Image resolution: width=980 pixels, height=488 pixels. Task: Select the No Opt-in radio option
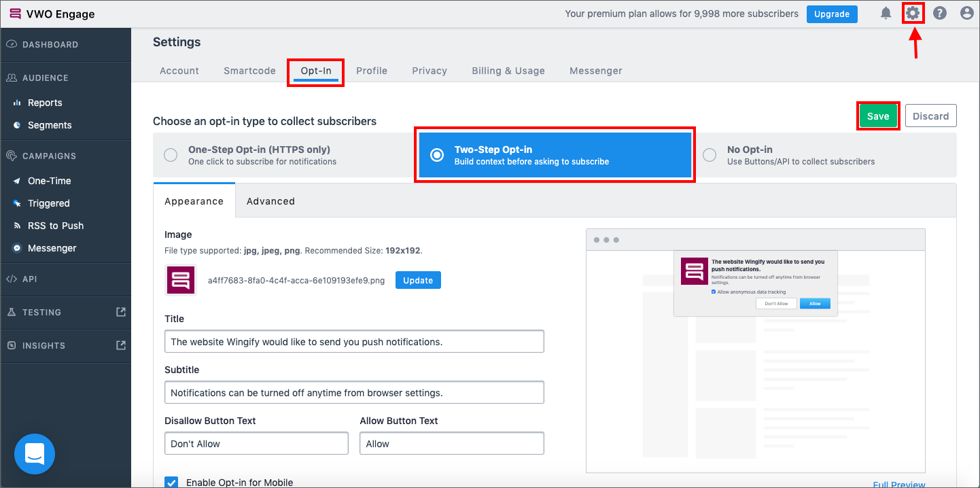point(710,155)
